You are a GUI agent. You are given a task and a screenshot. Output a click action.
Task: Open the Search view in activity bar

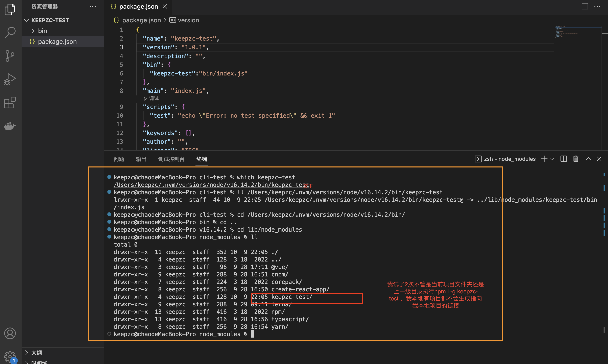tap(10, 32)
